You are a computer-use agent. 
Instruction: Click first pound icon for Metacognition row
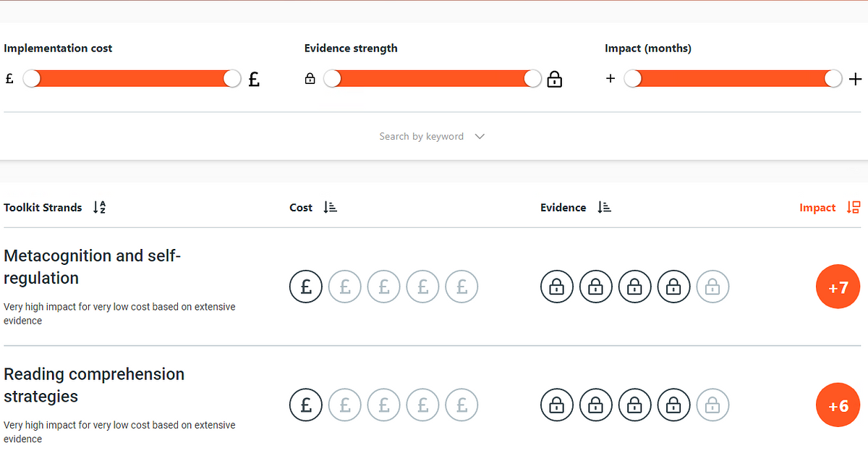coord(306,287)
